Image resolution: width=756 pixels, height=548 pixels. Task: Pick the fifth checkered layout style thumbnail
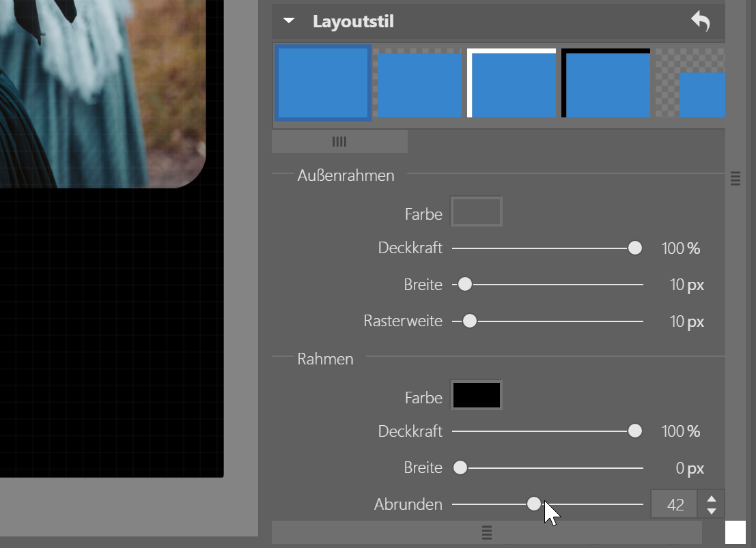[691, 83]
